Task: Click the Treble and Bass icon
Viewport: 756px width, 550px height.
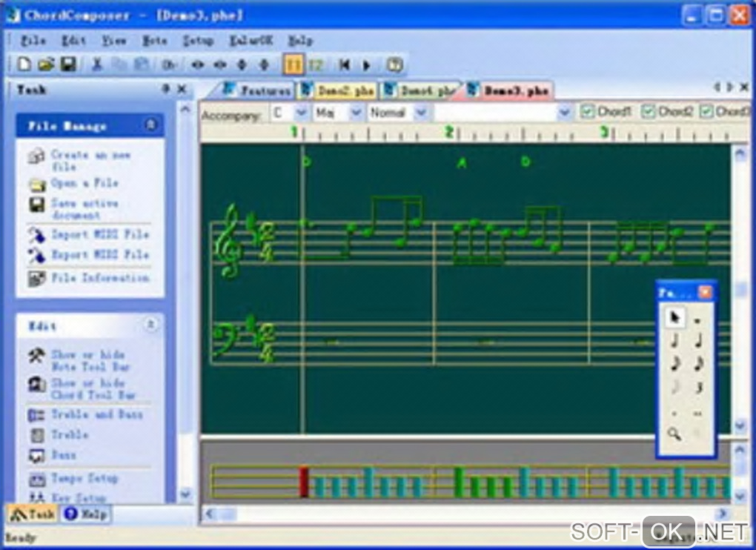Action: tap(36, 415)
